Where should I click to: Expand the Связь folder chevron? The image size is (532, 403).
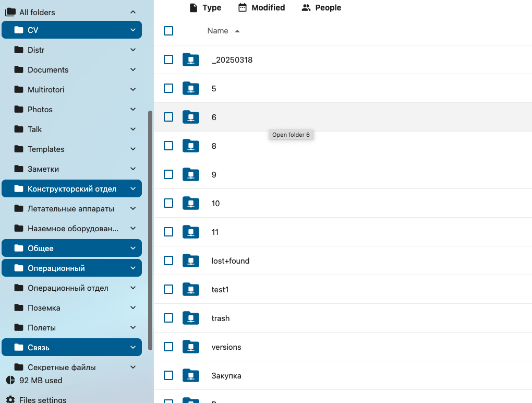(133, 347)
